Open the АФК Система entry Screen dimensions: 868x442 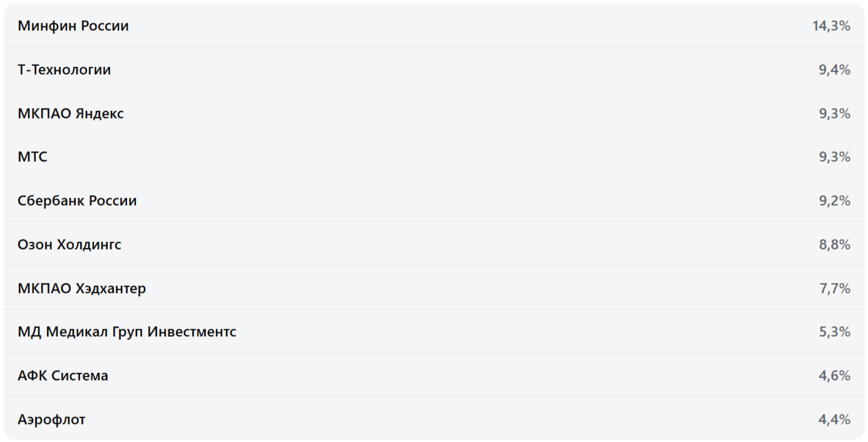pyautogui.click(x=63, y=376)
